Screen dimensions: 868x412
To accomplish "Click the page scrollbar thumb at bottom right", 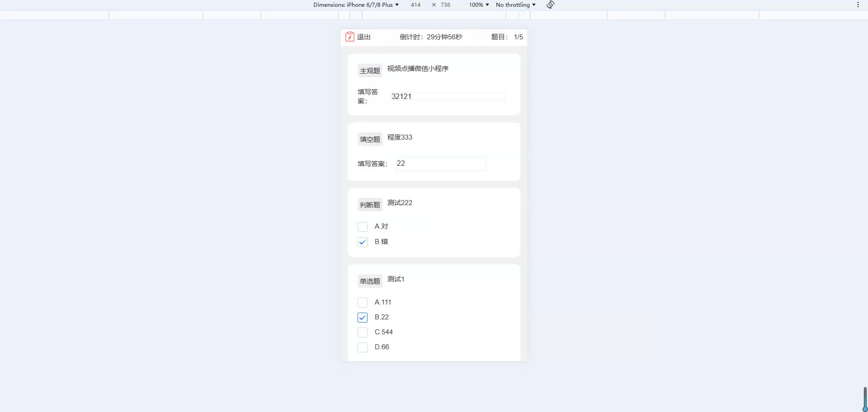I will point(865,398).
